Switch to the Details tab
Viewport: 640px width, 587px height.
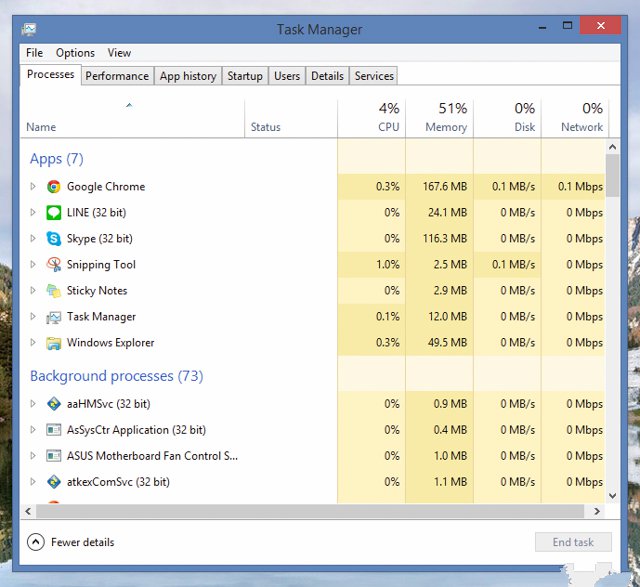pos(327,76)
